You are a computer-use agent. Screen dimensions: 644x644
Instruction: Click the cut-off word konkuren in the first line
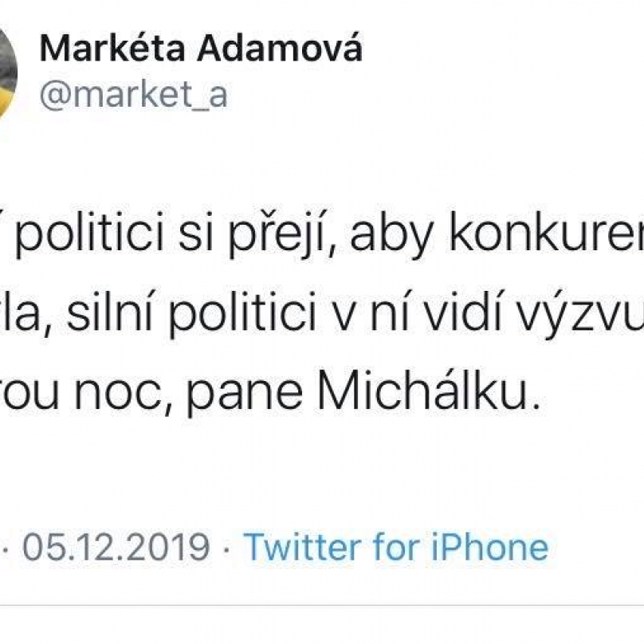[x=547, y=233]
